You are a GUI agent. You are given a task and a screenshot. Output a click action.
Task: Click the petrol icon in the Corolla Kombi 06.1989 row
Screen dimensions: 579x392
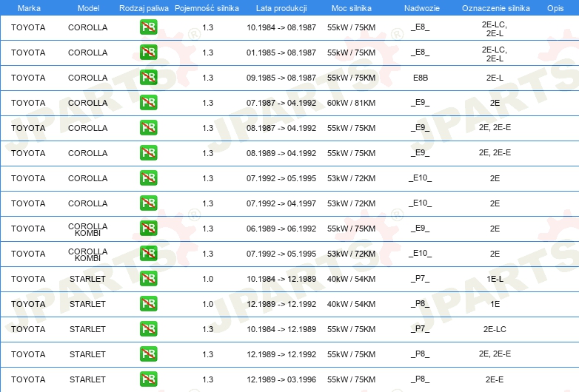coord(148,229)
